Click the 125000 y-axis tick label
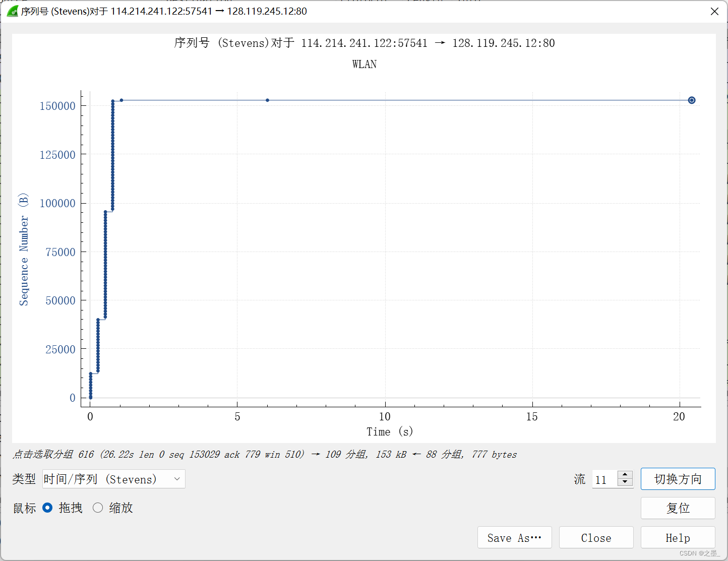The height and width of the screenshot is (561, 728). [57, 155]
